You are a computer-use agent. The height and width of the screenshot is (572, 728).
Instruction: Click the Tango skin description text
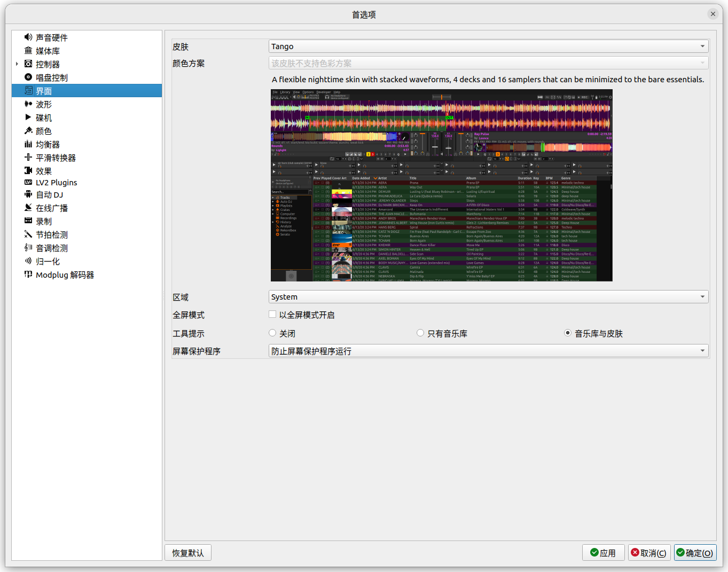coord(488,80)
